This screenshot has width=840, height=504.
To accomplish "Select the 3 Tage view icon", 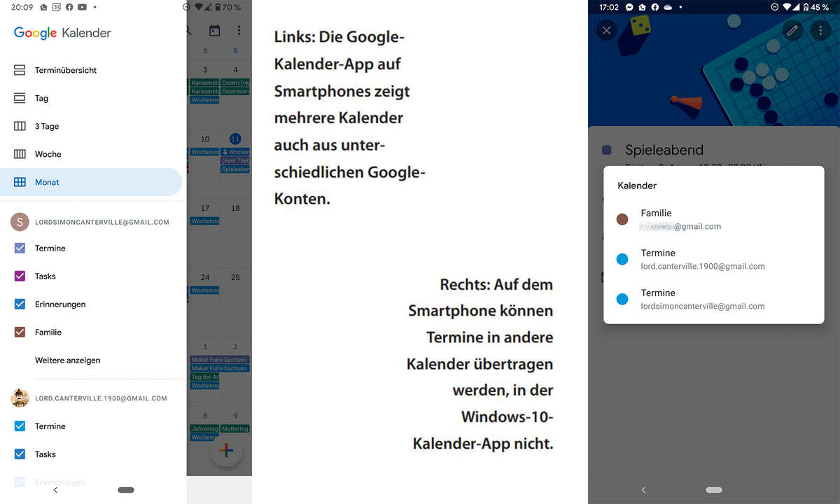I will [x=20, y=126].
